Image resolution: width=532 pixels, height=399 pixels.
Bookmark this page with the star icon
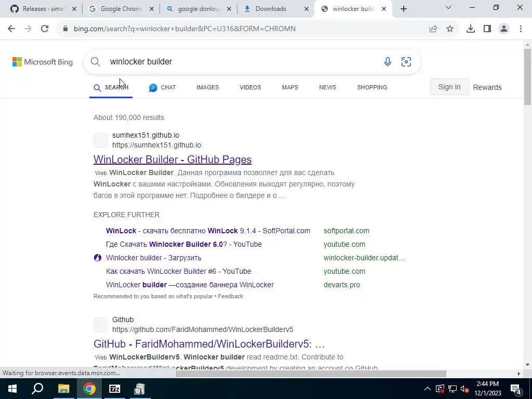point(450,29)
